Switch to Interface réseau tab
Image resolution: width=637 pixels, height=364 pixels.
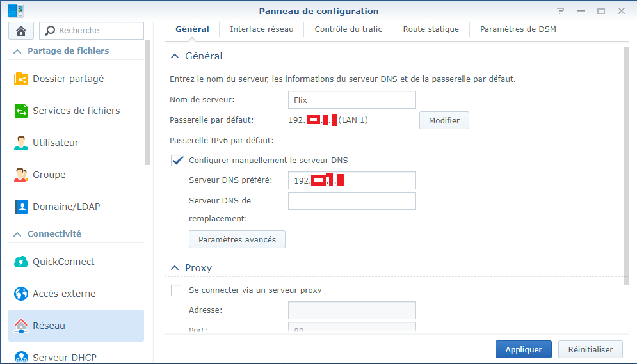click(x=261, y=29)
